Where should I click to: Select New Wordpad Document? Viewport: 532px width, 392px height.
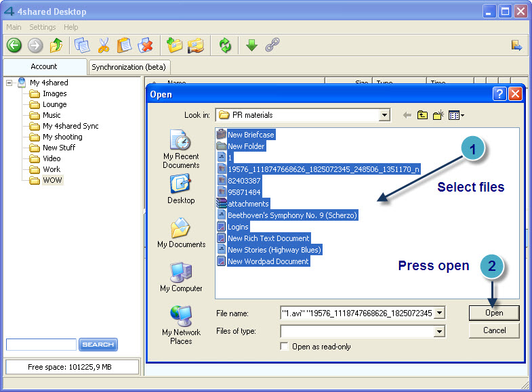click(263, 261)
